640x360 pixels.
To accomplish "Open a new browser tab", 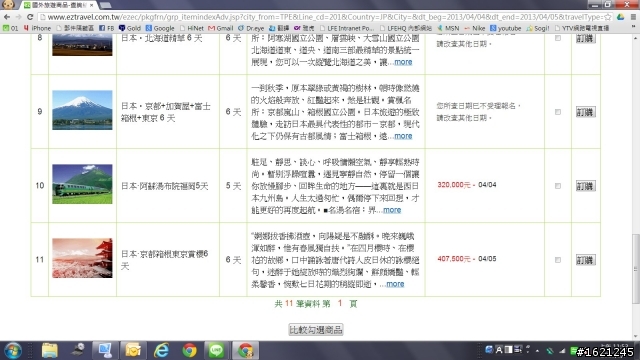I will click(106, 5).
